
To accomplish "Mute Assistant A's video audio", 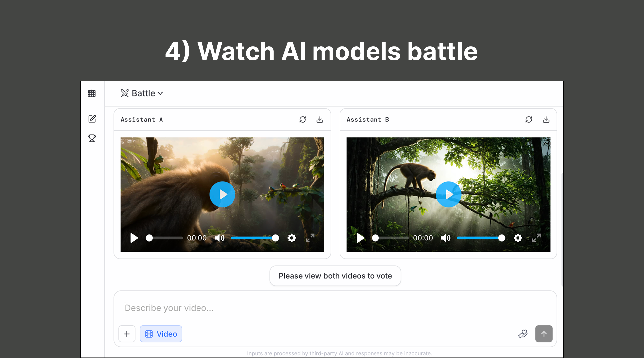I will click(x=219, y=238).
